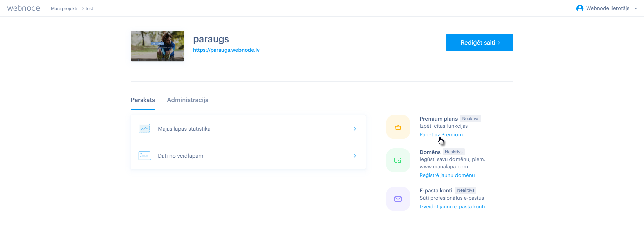Click the user avatar icon
The width and height of the screenshot is (644, 232).
coord(580,8)
